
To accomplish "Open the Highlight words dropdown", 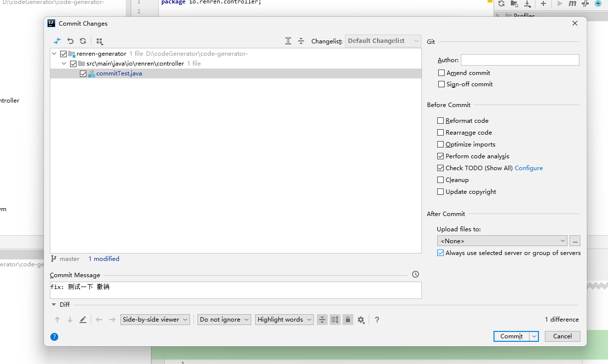I will [x=284, y=320].
